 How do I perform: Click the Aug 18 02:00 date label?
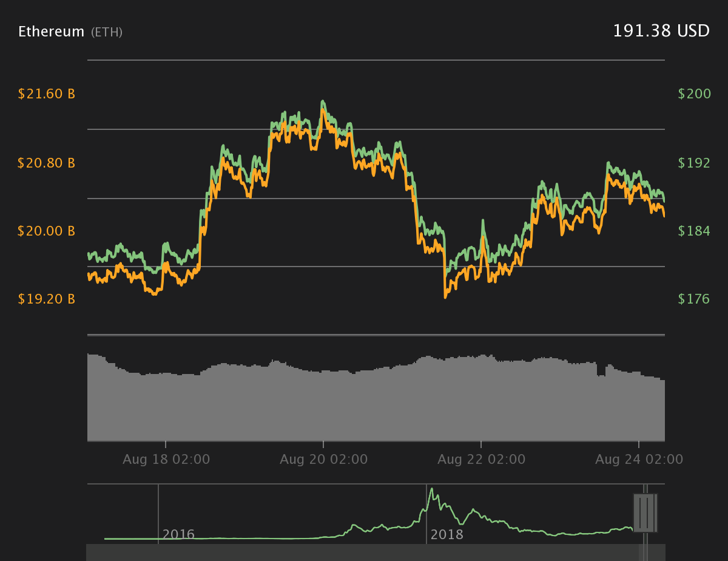click(166, 460)
